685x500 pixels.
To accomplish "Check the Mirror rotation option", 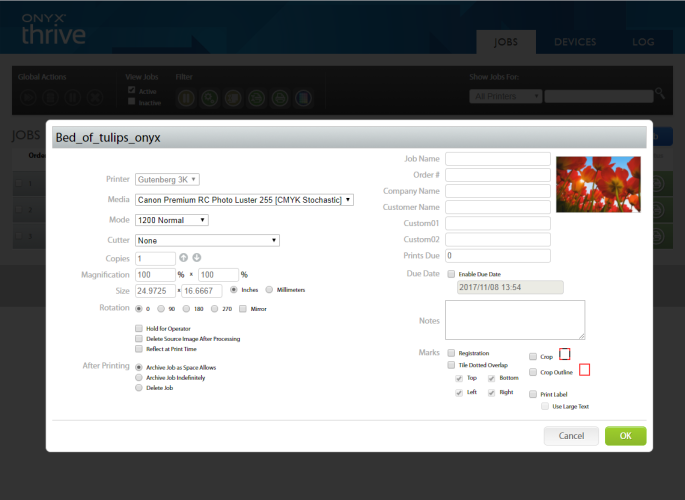I will [243, 308].
